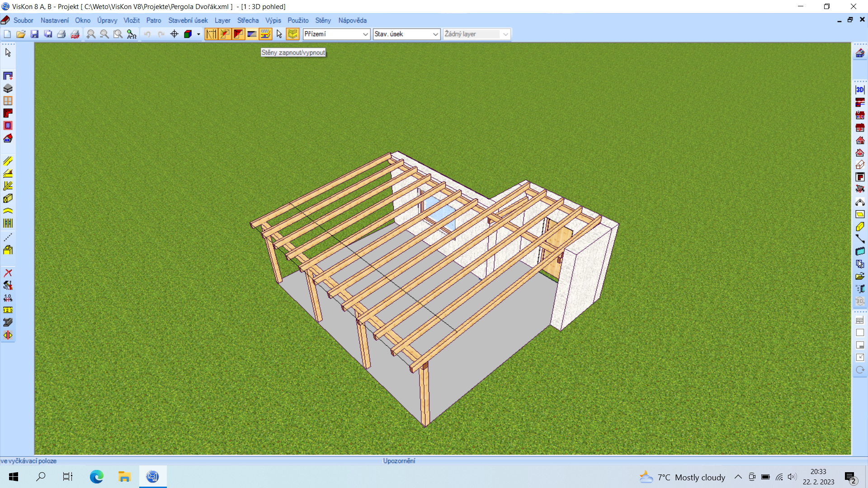Click the red-blue square frame tool icon

8,126
